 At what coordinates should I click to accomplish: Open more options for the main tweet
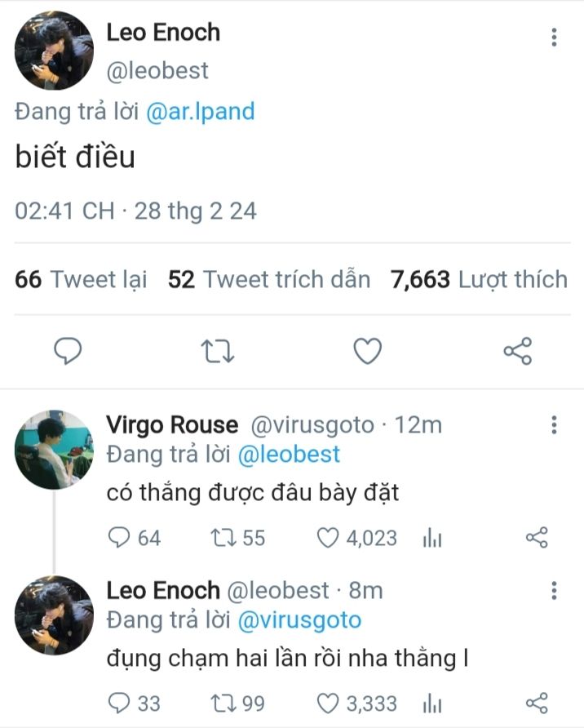point(554,37)
